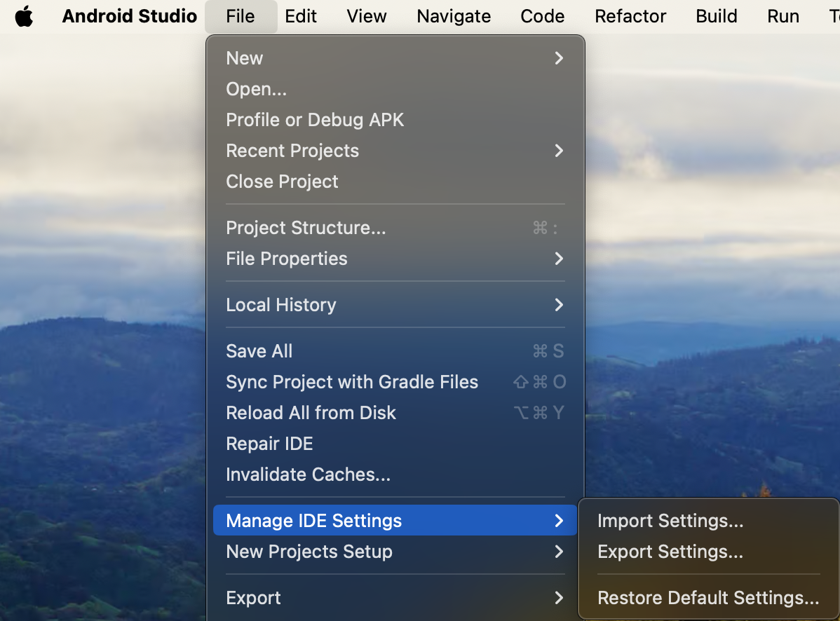This screenshot has height=621, width=840.
Task: Select Restore Default Settings...
Action: (708, 598)
